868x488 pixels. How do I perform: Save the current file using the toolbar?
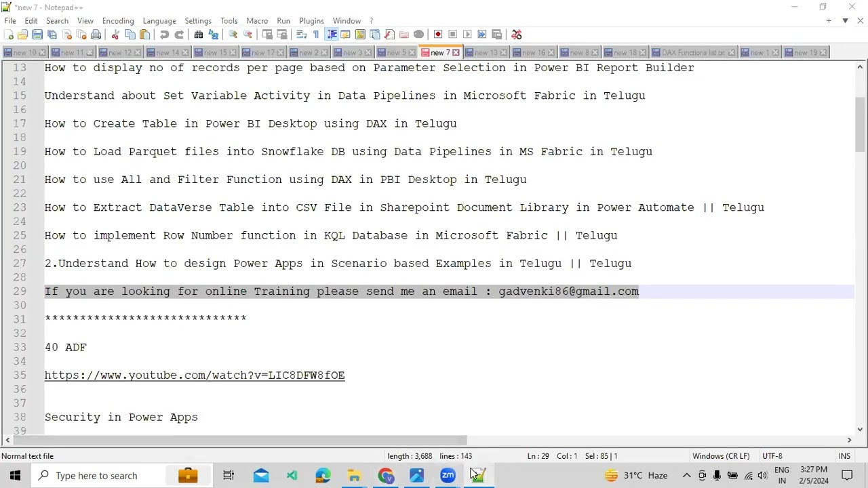point(37,35)
